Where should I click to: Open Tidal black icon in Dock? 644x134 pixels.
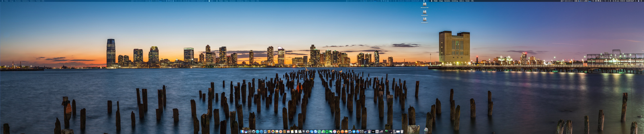click(x=373, y=131)
